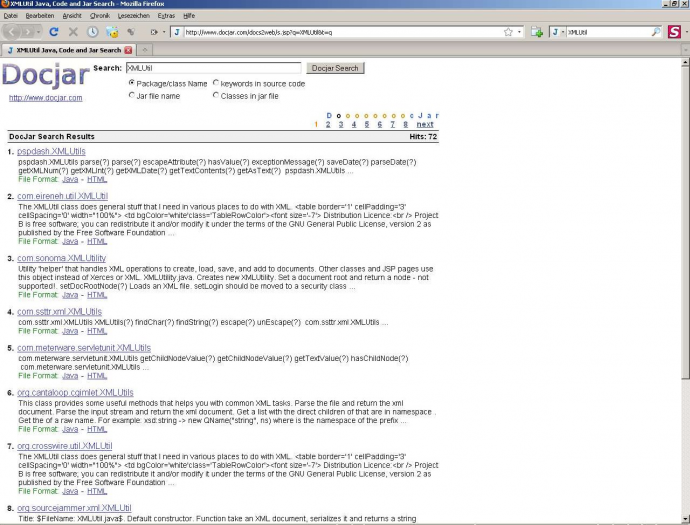Open the Datei menu
690x525 pixels.
click(11, 15)
